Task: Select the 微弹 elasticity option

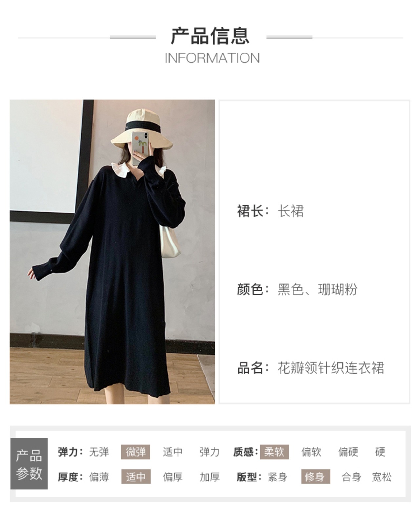Action: (136, 452)
